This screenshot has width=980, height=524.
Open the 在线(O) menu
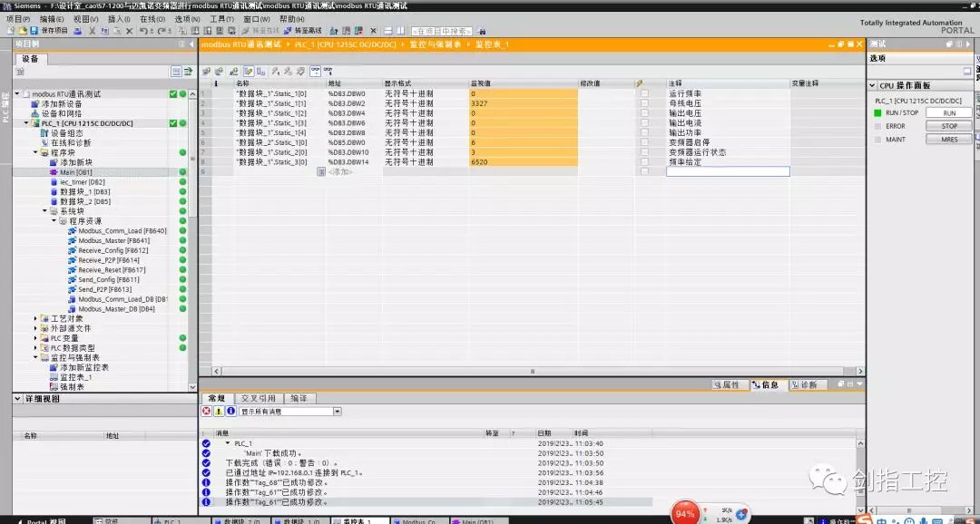152,19
